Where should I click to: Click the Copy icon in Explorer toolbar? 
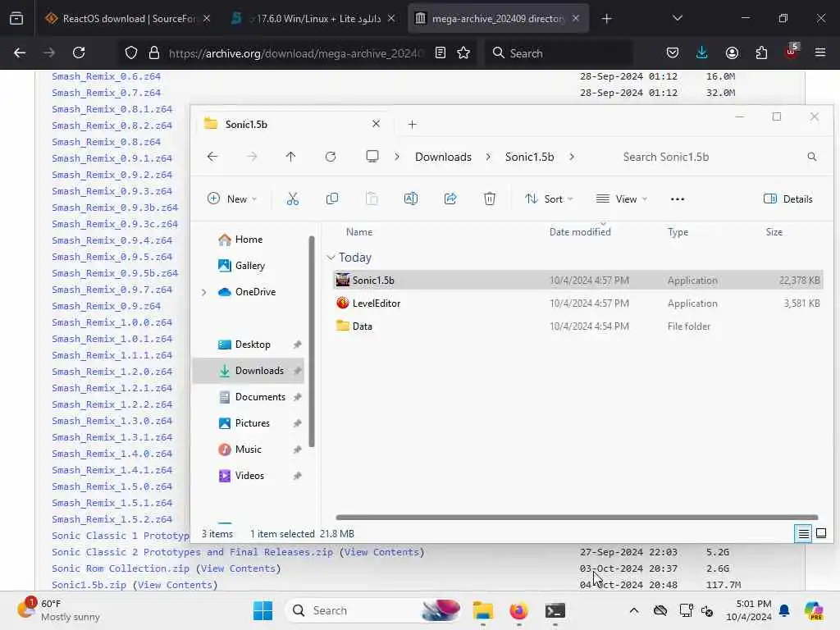tap(331, 199)
